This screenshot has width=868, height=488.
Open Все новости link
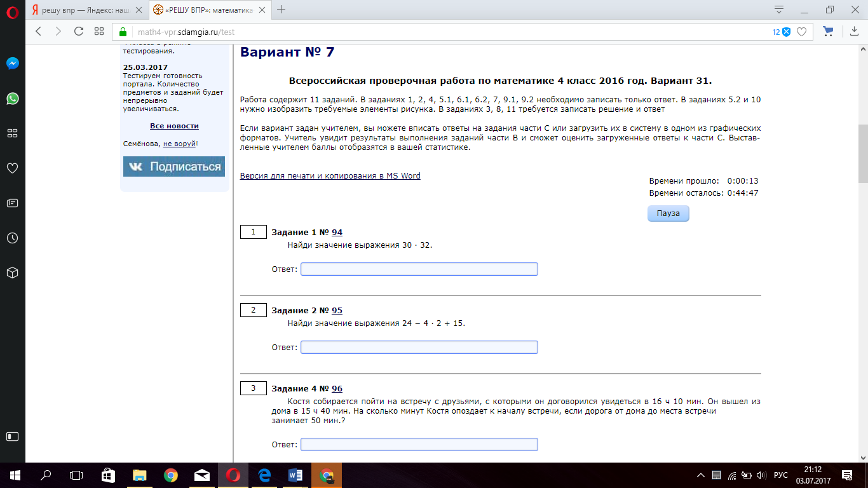coord(174,126)
